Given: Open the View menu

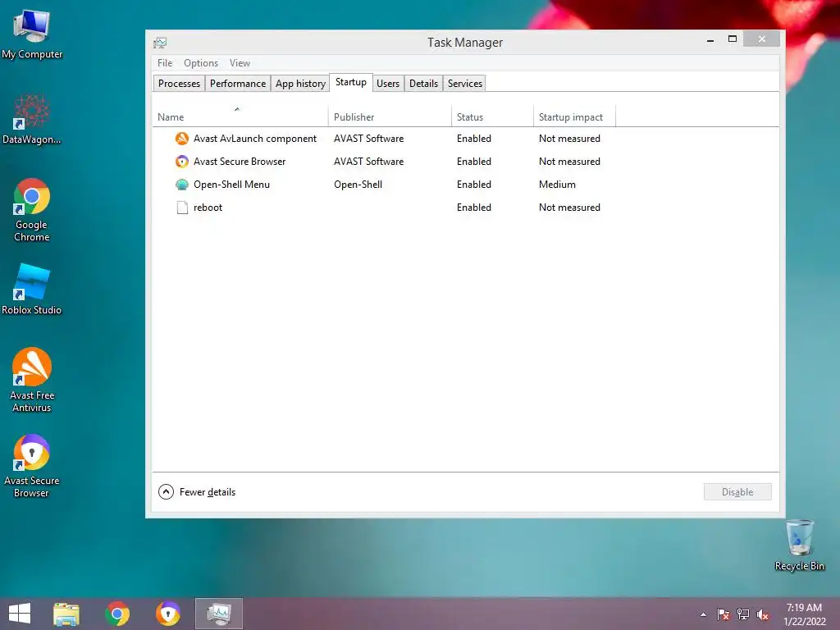Looking at the screenshot, I should pyautogui.click(x=240, y=63).
